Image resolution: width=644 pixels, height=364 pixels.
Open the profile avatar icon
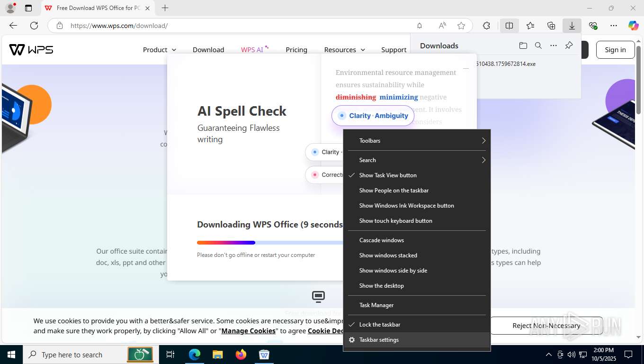coord(10,8)
